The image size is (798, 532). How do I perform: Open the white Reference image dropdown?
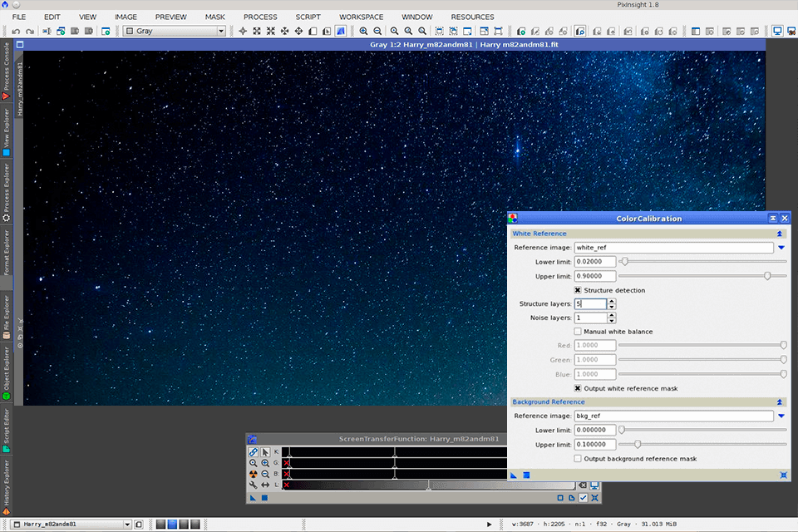[780, 247]
